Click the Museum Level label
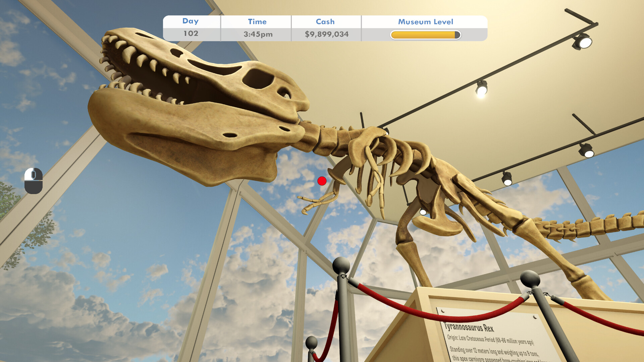Screen dimensions: 644x362 tap(425, 22)
